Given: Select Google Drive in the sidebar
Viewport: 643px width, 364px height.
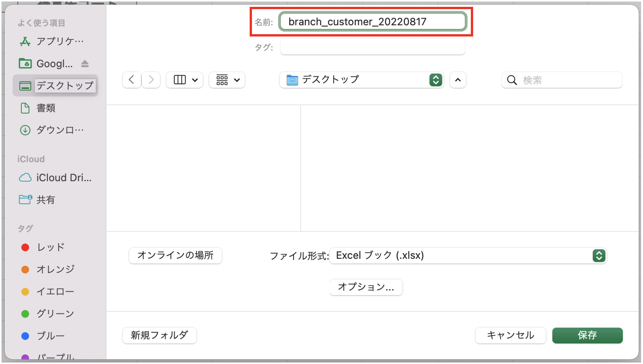Looking at the screenshot, I should 47,63.
